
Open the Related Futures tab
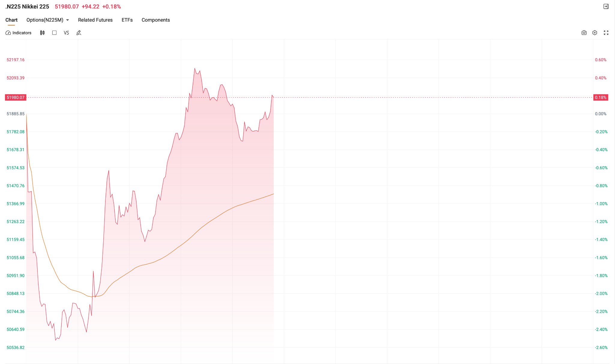pos(95,20)
